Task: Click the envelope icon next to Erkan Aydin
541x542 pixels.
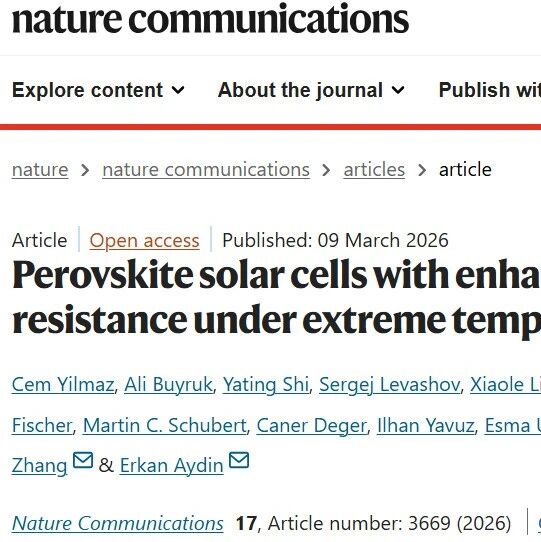Action: (x=239, y=460)
